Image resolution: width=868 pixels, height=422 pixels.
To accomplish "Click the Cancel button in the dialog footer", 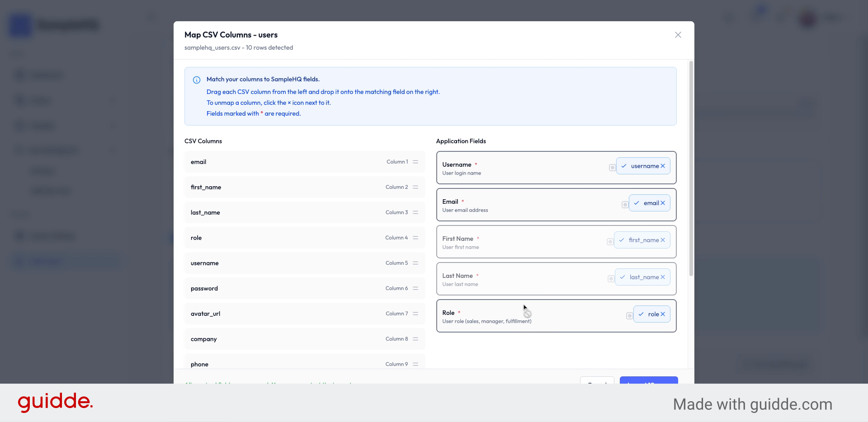I will 597,384.
